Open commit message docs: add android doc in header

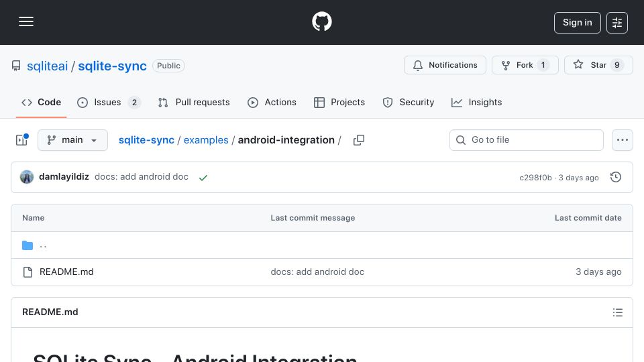(142, 176)
